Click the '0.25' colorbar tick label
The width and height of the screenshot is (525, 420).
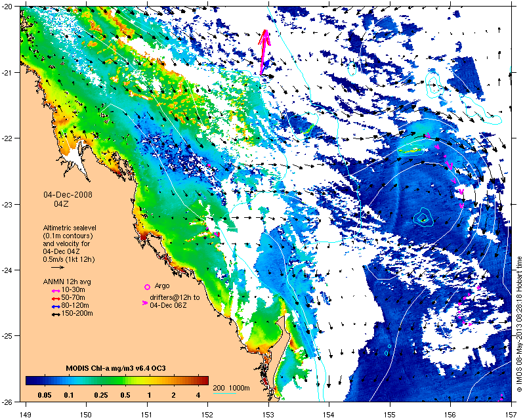101,395
